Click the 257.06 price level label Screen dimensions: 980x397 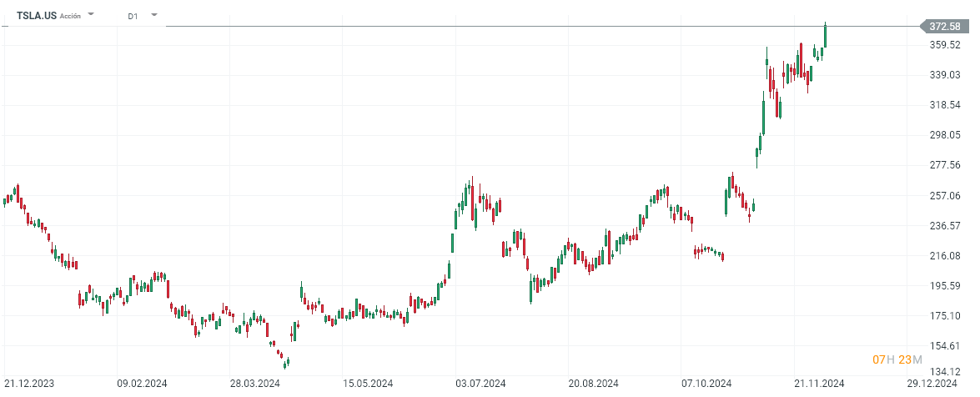(x=943, y=195)
